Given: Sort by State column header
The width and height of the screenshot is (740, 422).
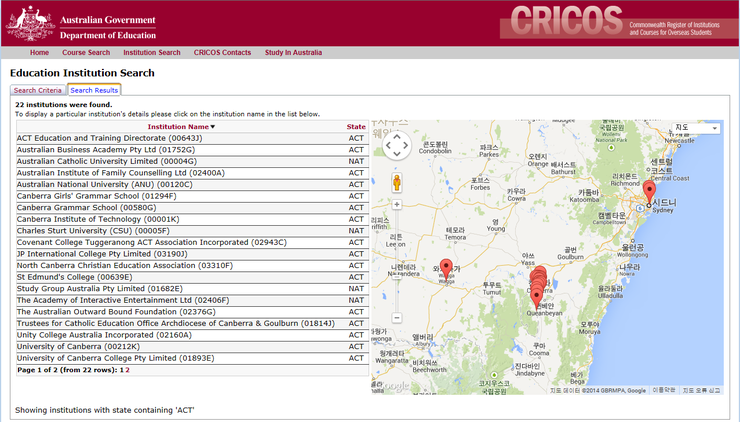Looking at the screenshot, I should [356, 127].
